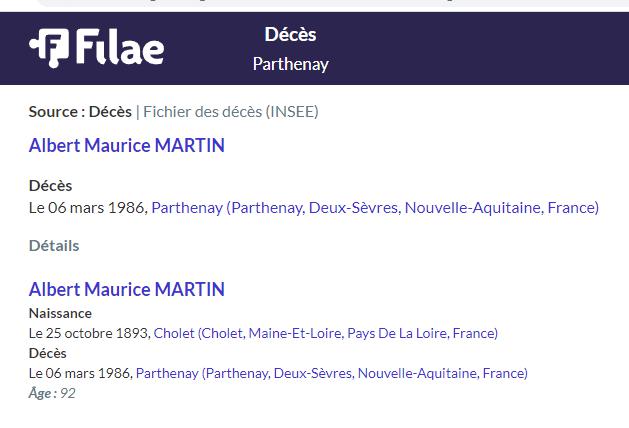Open the Parthenay death place link under Détails

332,373
